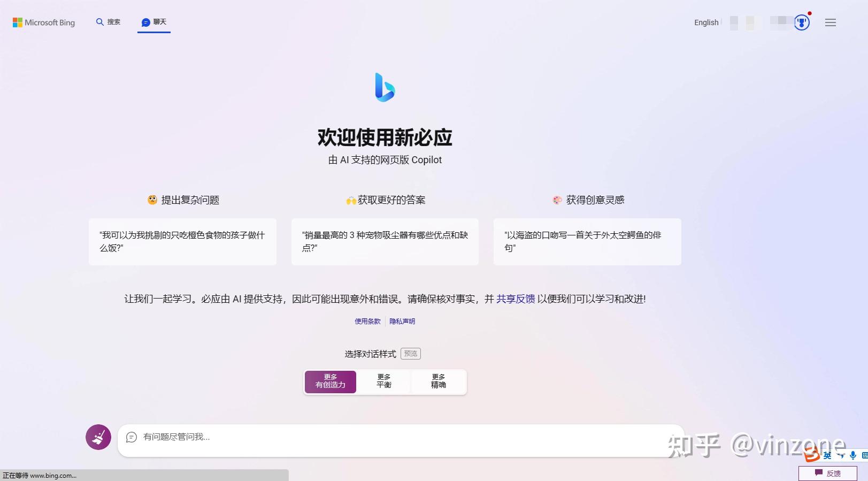
Task: Open 使用条款 terms link
Action: (367, 322)
